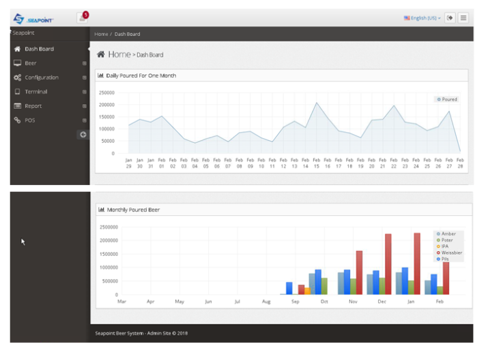Expand the Report submenu indicator
The width and height of the screenshot is (488, 360).
point(84,106)
